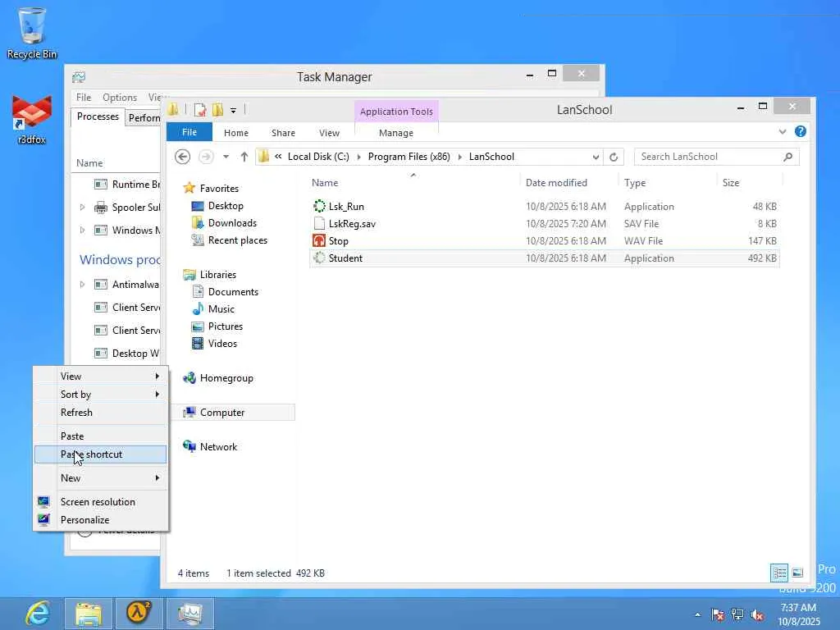Expand Antimalware process in Task Manager
The image size is (840, 630).
82,284
